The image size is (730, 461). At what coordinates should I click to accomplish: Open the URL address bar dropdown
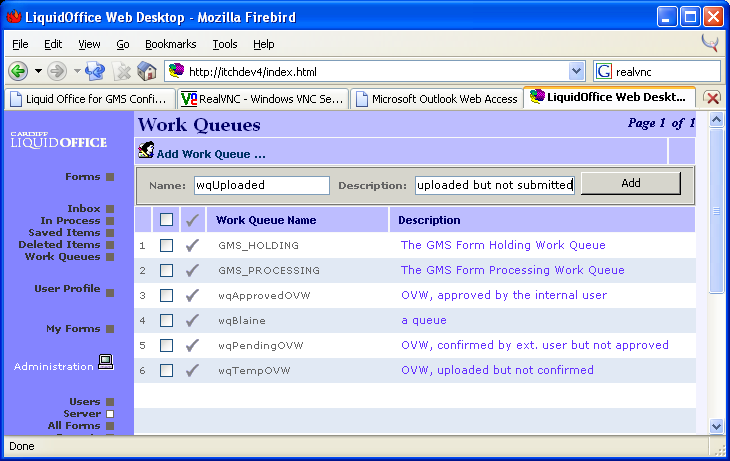click(x=576, y=71)
